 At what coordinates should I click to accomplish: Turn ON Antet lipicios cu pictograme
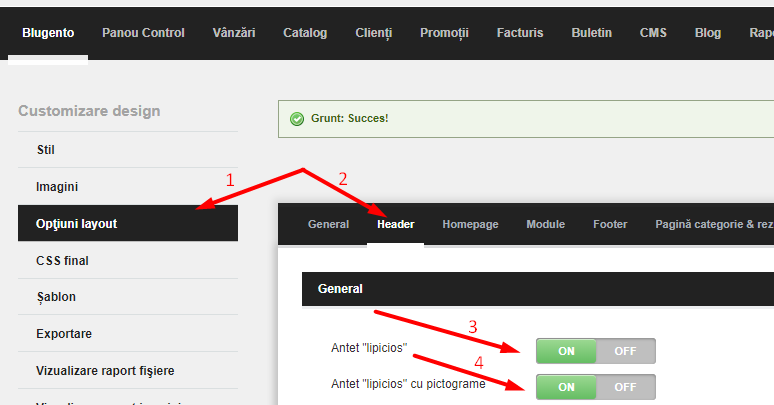566,387
